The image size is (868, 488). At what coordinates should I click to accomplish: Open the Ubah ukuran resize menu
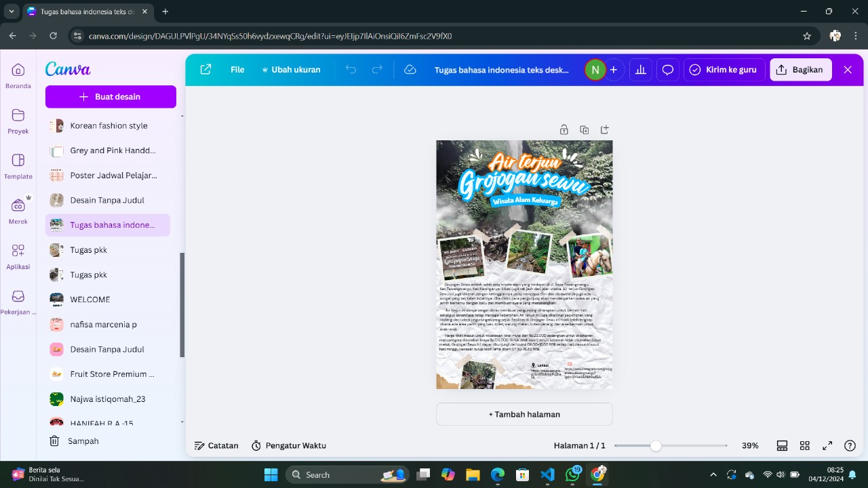tap(292, 69)
